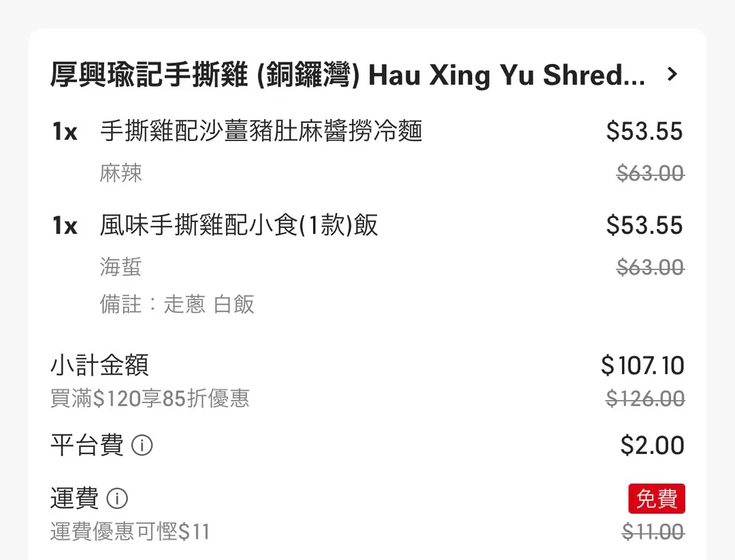This screenshot has width=735, height=560.
Task: Click the 1x quantity of rice item
Action: coord(65,227)
